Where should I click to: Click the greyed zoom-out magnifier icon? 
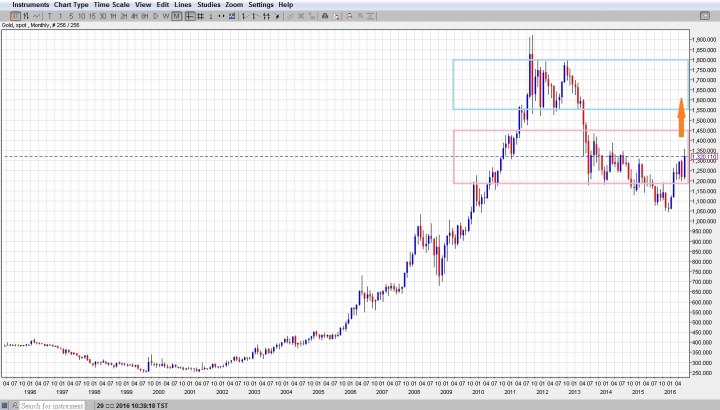[x=360, y=16]
